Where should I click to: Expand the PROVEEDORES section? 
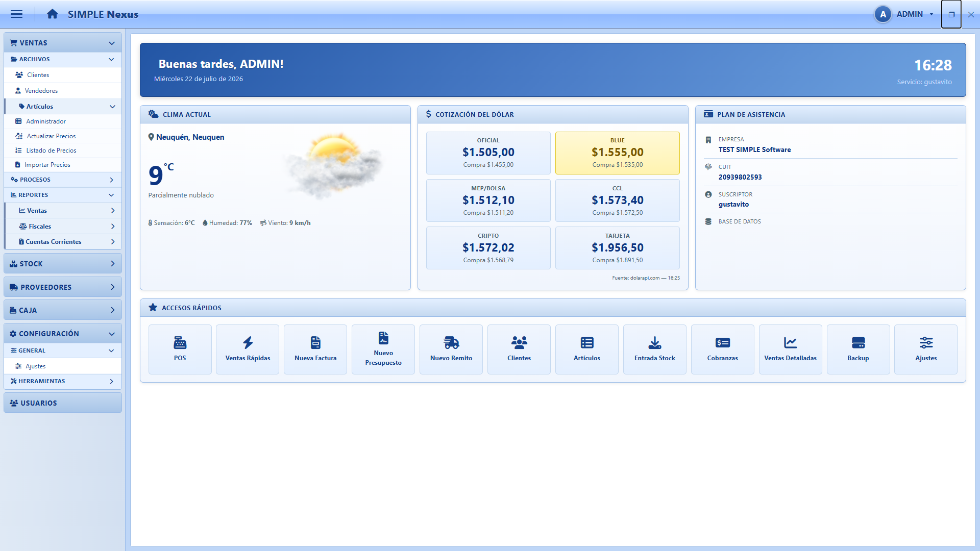[x=63, y=287]
